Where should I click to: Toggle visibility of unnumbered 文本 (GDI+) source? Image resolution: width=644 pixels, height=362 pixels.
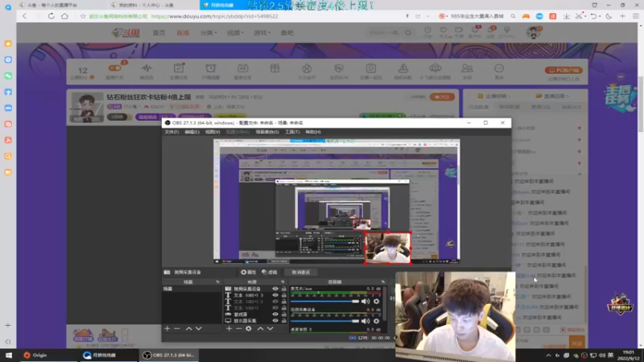[x=275, y=308]
